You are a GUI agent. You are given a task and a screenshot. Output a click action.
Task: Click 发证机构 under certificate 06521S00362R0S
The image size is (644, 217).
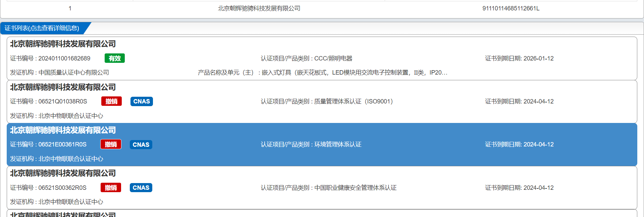coord(57,202)
